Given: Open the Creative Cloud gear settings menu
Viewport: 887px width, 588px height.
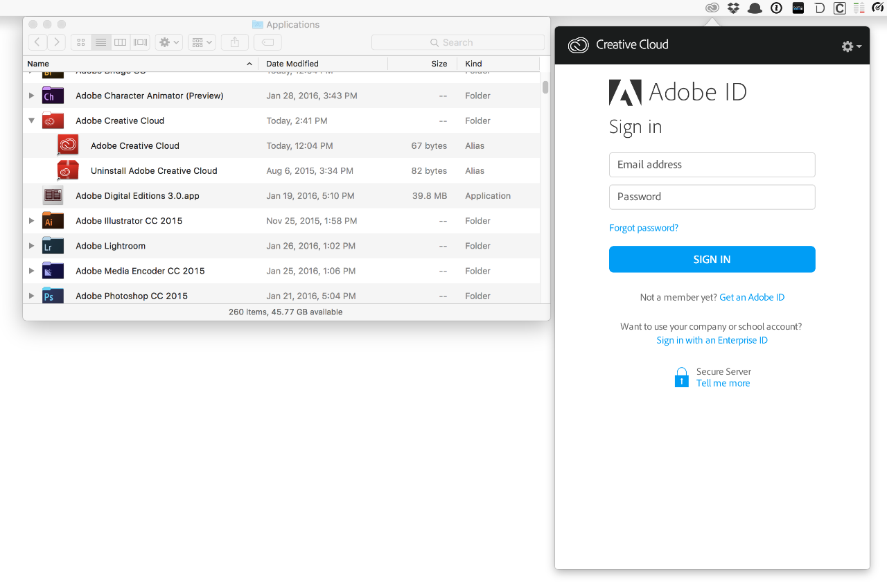Looking at the screenshot, I should point(851,46).
